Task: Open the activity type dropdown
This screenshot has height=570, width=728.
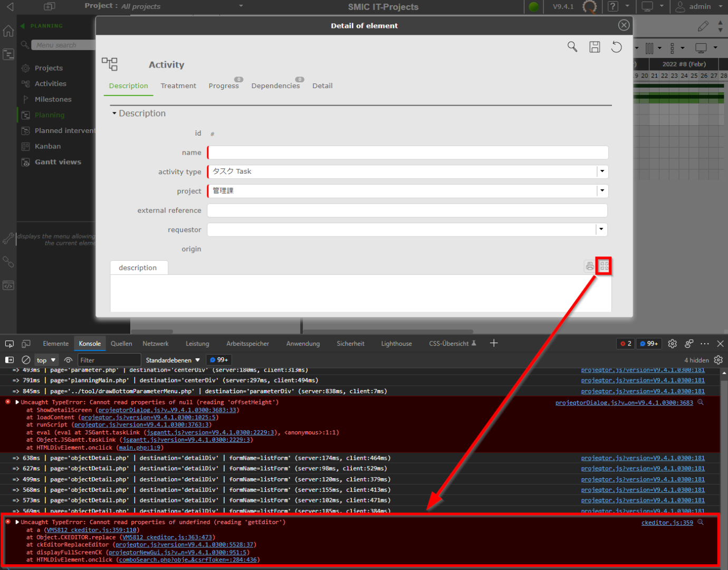Action: (602, 172)
